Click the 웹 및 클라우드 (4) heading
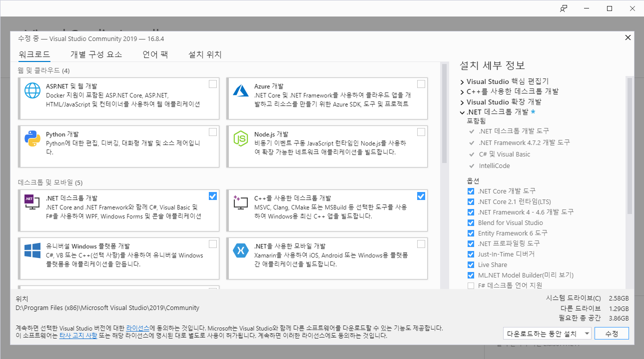Screen dimensions: 644x359 point(44,70)
